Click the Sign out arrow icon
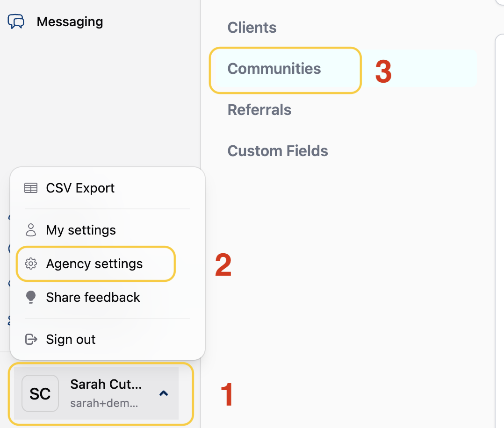Screen dimensions: 504x428 (x=31, y=339)
